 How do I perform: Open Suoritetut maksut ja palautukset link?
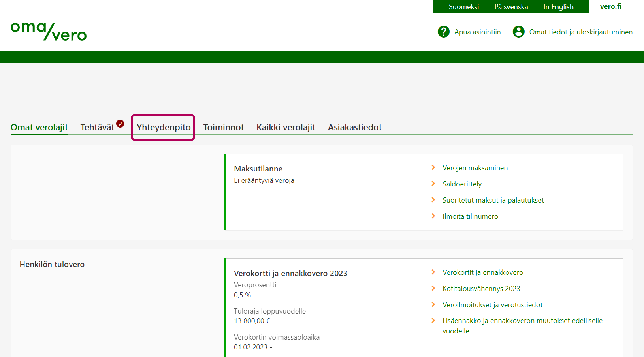point(493,200)
